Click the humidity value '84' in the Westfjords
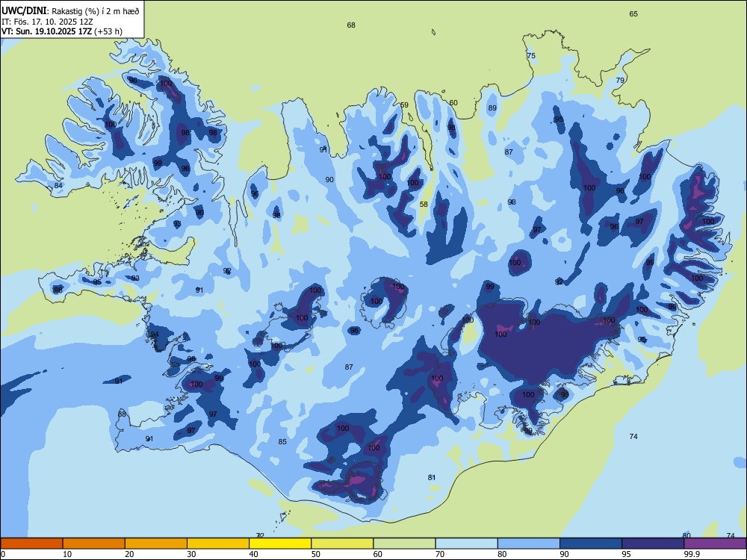Image resolution: width=747 pixels, height=560 pixels. point(58,186)
